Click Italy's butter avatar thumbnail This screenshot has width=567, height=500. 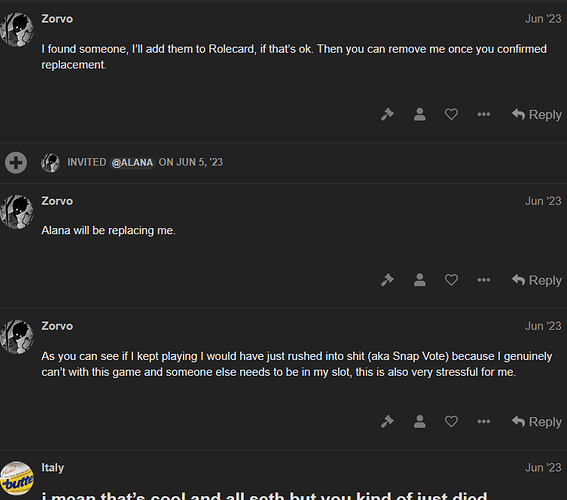(x=17, y=478)
